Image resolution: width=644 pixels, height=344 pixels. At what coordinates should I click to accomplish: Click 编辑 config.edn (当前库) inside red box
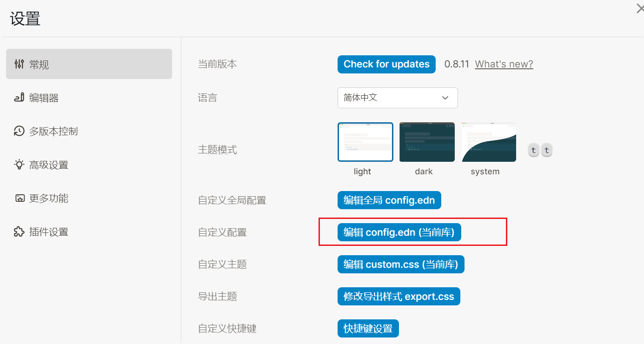398,232
